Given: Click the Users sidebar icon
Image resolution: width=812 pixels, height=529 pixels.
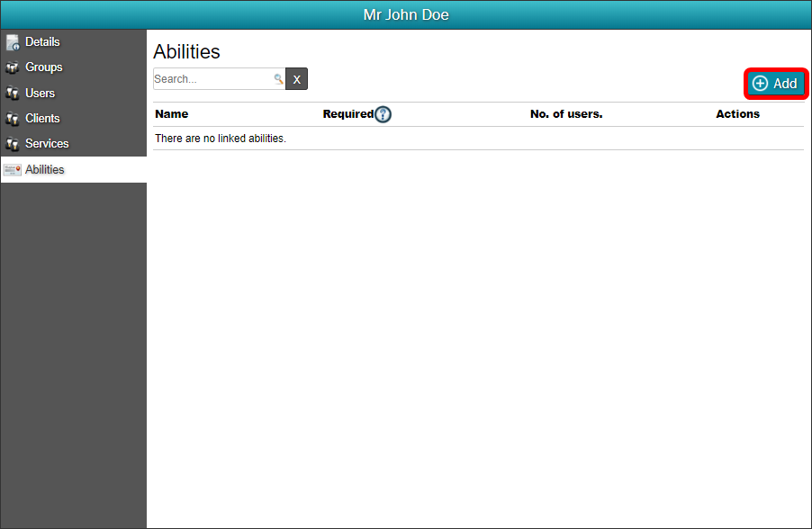Looking at the screenshot, I should click(x=13, y=94).
